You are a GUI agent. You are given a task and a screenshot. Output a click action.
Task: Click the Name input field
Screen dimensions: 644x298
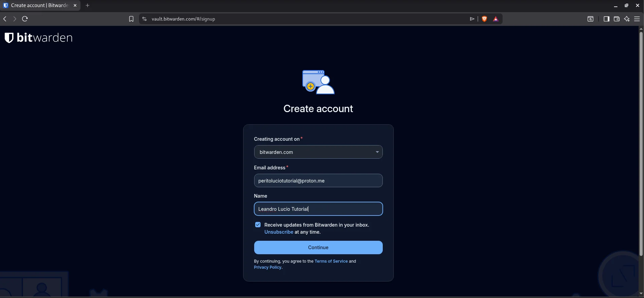point(318,209)
